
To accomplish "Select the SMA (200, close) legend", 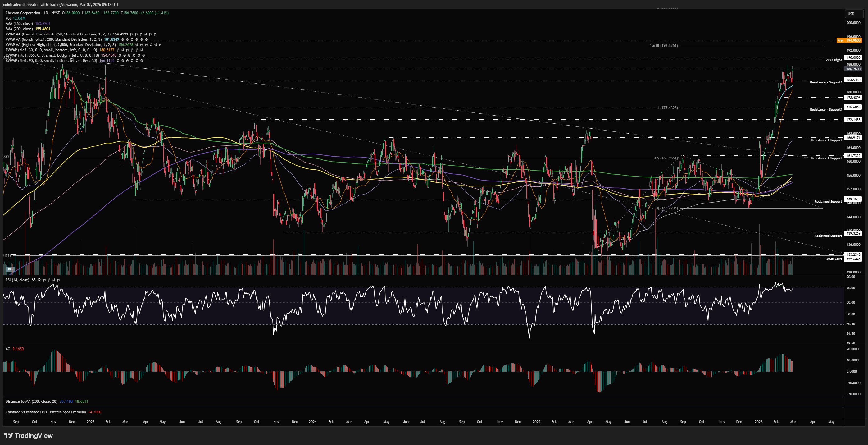I will (x=19, y=29).
